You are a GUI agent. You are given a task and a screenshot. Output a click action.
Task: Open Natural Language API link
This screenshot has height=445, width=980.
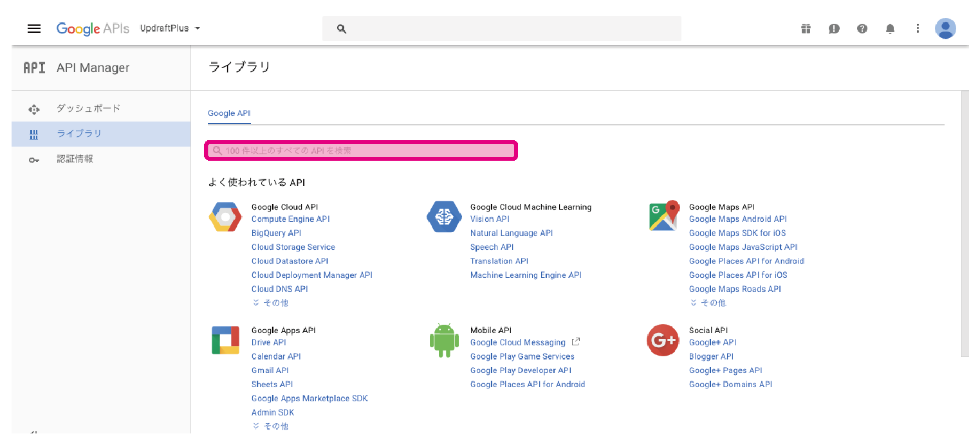pos(512,233)
